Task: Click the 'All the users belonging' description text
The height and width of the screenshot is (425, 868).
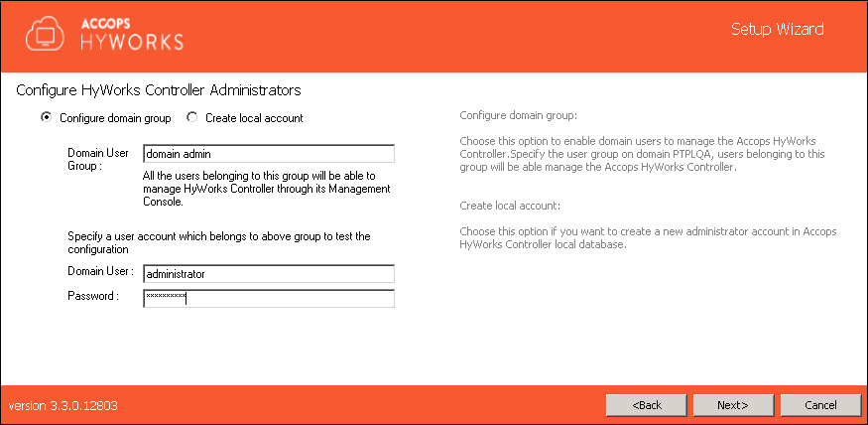Action: click(x=266, y=189)
